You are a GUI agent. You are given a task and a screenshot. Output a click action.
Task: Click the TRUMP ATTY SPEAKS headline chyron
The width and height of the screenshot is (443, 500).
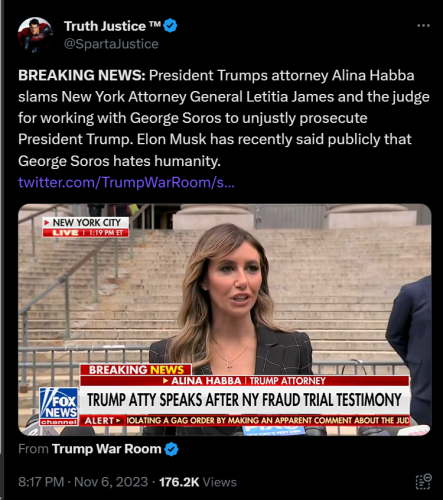245,400
